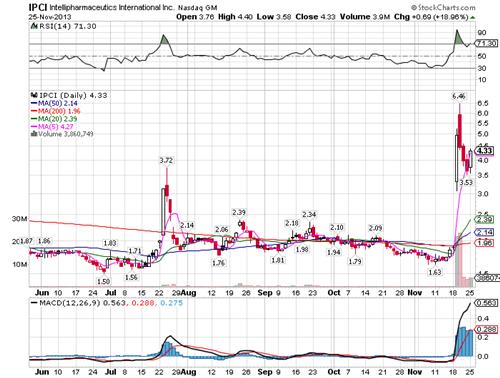Click the Sep month label on MACD axis
The width and height of the screenshot is (500, 378).
pyautogui.click(x=265, y=372)
